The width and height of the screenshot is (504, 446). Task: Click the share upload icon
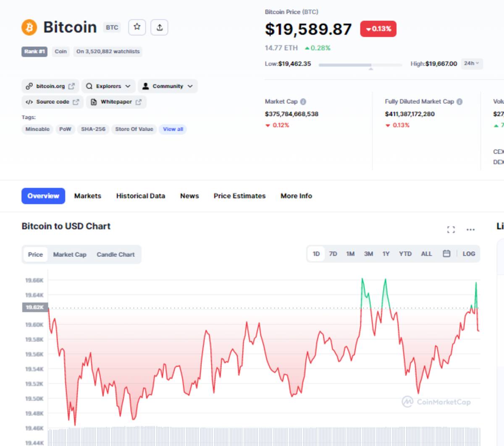(x=160, y=27)
